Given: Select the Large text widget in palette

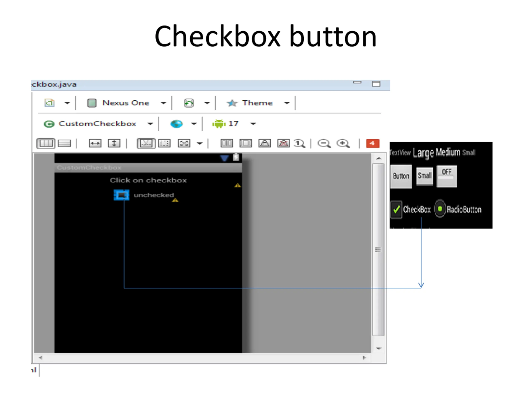Looking at the screenshot, I should (423, 153).
